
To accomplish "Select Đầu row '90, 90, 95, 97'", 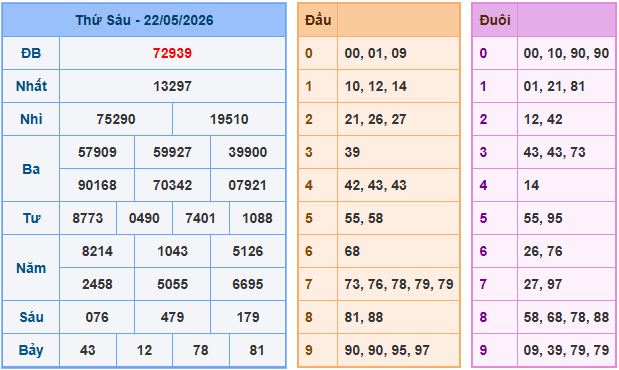I will tap(387, 350).
